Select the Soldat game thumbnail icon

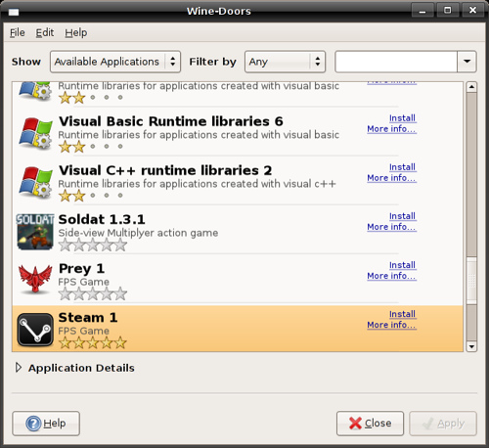[x=35, y=232]
